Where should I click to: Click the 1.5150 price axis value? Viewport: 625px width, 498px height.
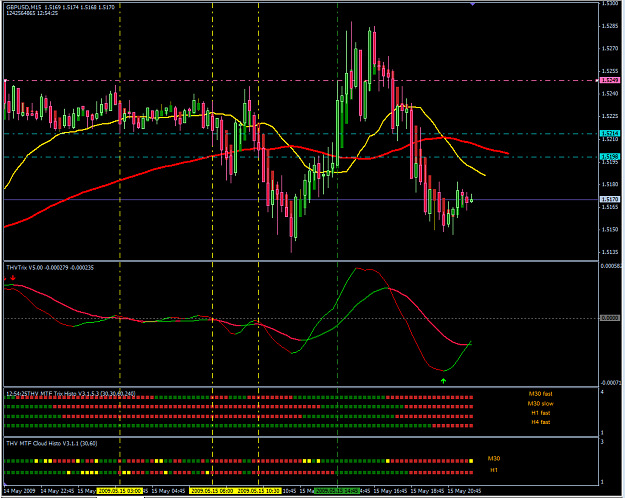tap(610, 230)
